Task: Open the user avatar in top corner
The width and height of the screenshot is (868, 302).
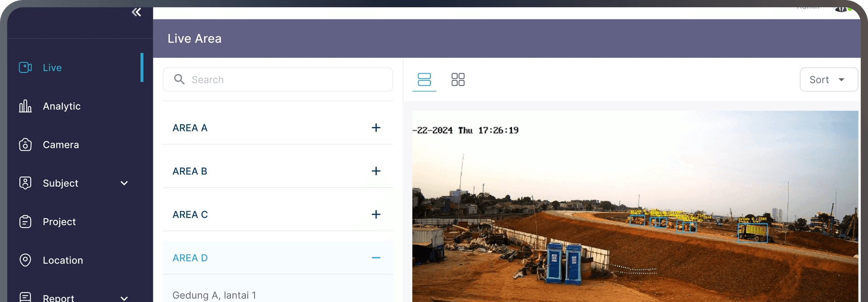Action: pyautogui.click(x=842, y=9)
